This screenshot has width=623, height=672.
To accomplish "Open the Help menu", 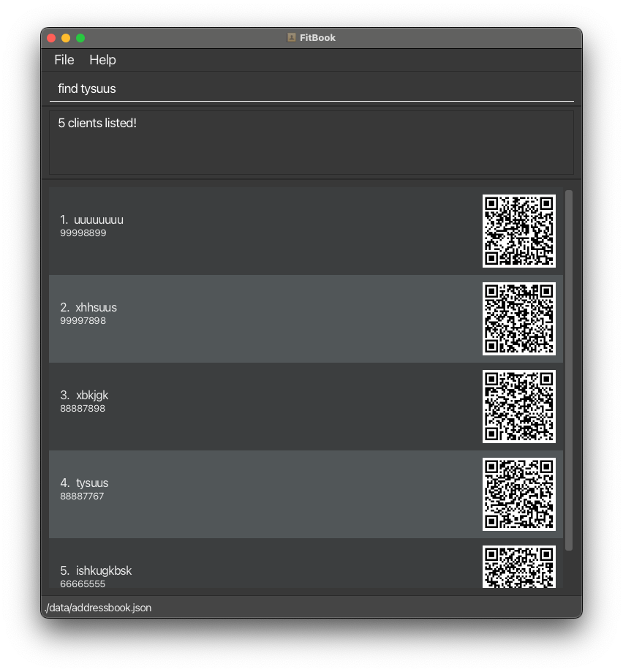I will [102, 60].
